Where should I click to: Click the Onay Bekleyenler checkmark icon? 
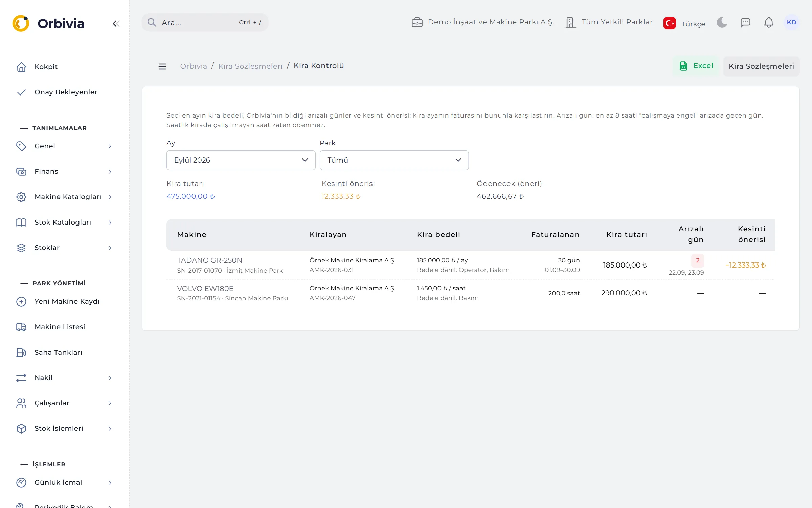[x=21, y=92]
